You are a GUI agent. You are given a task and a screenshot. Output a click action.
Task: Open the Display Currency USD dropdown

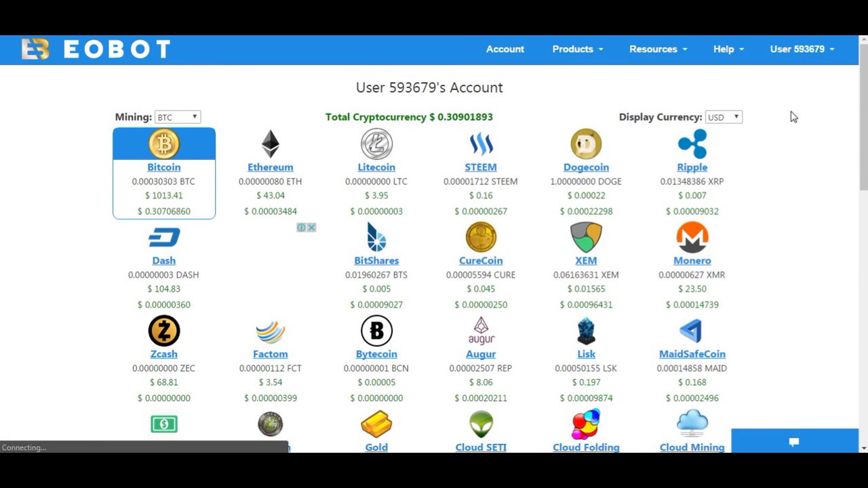pyautogui.click(x=724, y=117)
